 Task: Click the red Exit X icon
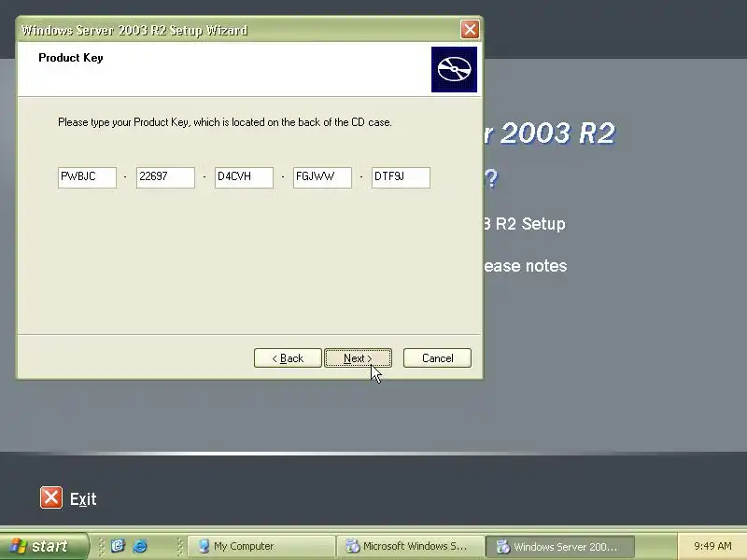click(51, 498)
